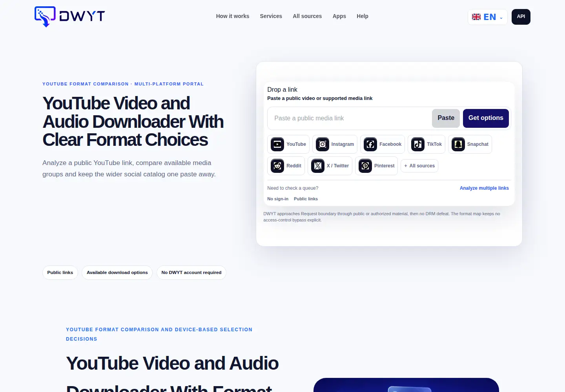Go to the Services menu item
The width and height of the screenshot is (565, 392).
click(271, 16)
